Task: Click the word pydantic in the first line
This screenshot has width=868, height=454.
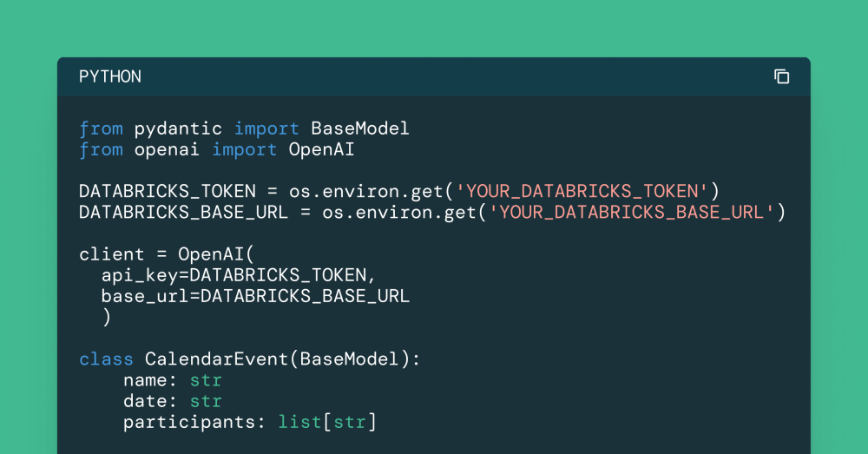Action: [178, 128]
